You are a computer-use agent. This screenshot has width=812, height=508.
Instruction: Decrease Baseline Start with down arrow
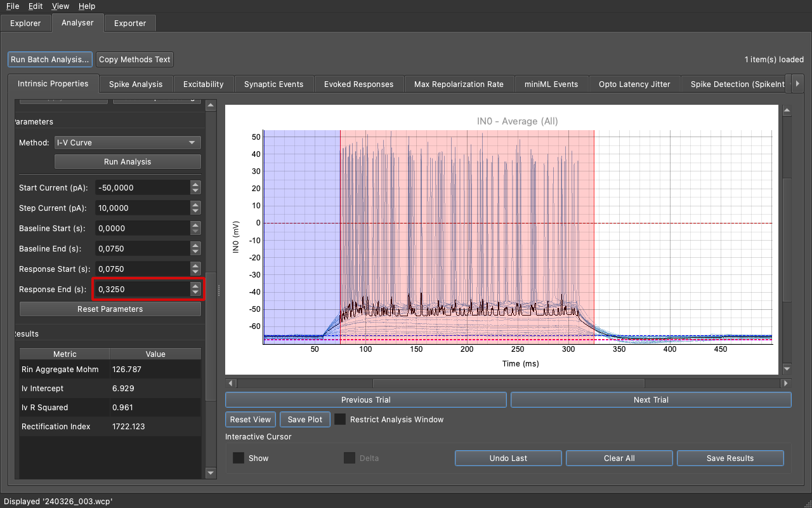pyautogui.click(x=195, y=232)
